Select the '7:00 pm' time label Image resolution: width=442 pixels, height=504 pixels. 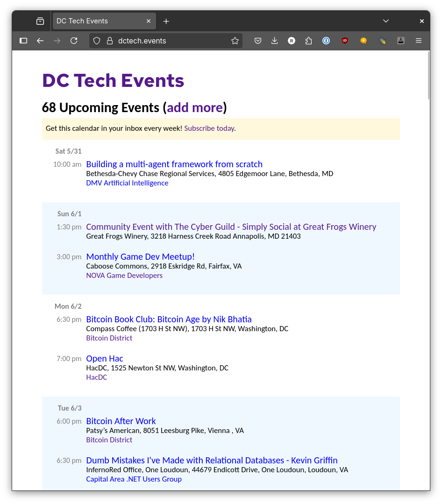(x=69, y=359)
